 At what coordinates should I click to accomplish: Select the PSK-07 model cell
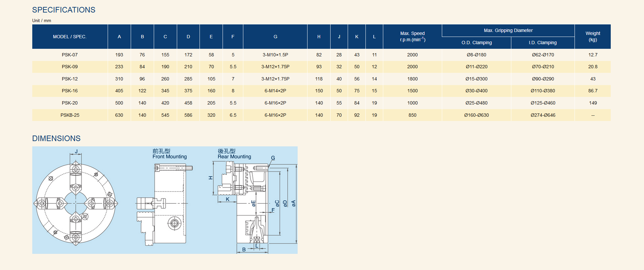pos(70,55)
